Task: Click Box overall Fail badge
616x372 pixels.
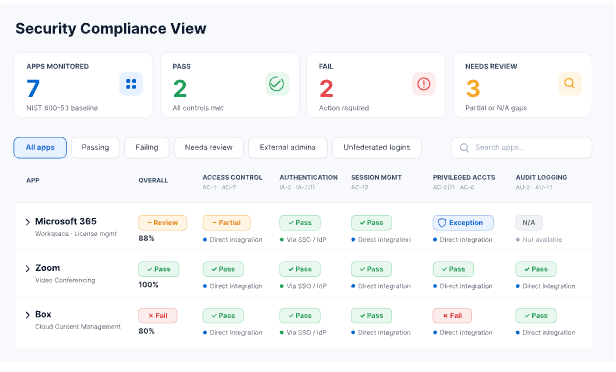Action: click(158, 316)
